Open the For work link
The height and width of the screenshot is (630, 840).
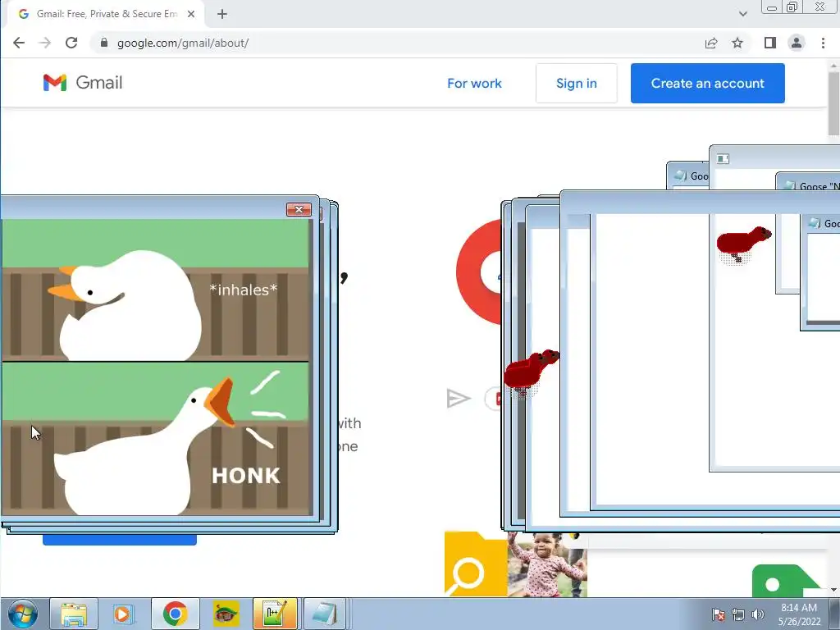click(x=474, y=84)
